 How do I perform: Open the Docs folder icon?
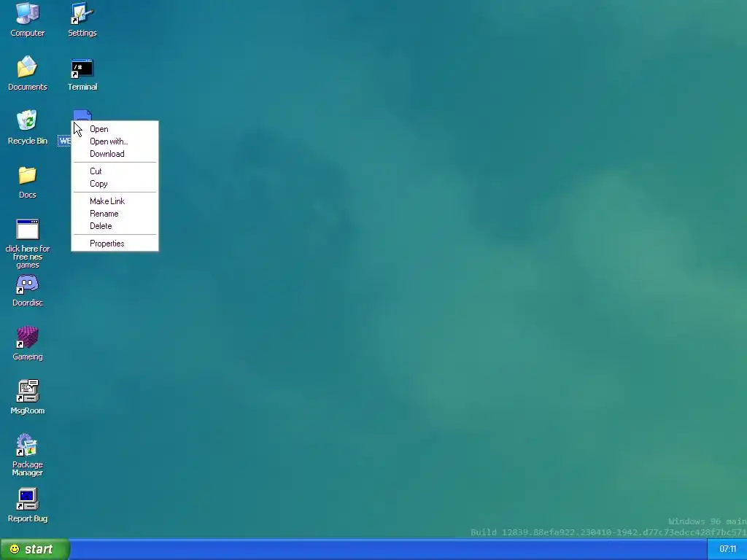(27, 175)
